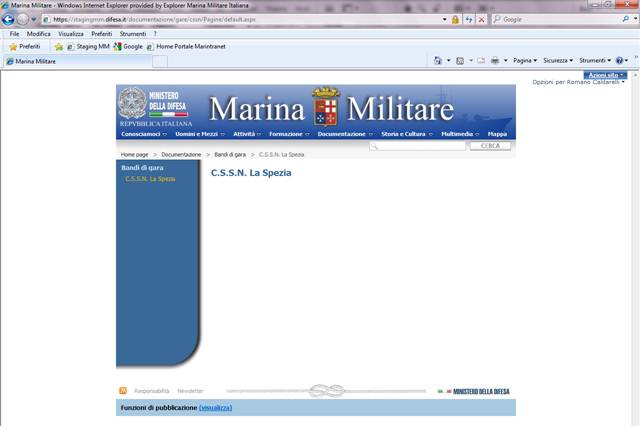Open the File menu

tap(14, 34)
